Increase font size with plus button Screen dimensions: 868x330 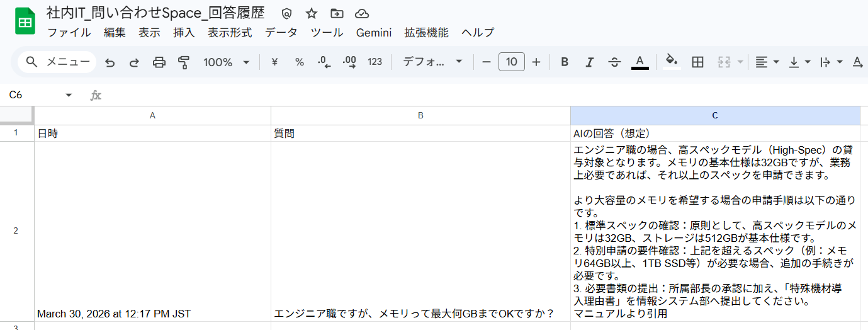(x=536, y=62)
